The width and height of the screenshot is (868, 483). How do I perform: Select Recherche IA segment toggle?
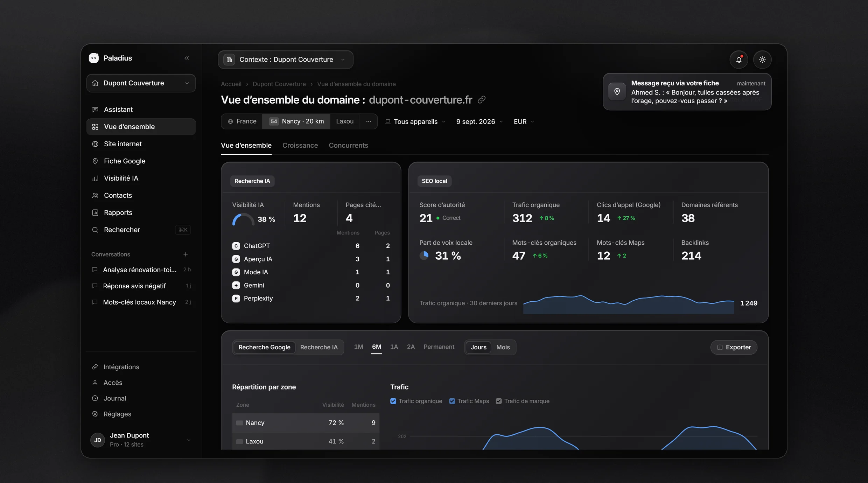click(x=319, y=347)
